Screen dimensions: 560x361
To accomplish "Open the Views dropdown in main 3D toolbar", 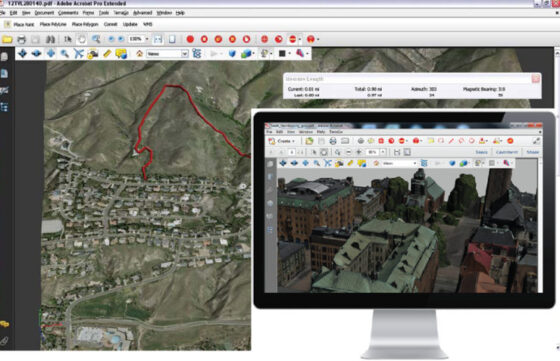I will 167,54.
